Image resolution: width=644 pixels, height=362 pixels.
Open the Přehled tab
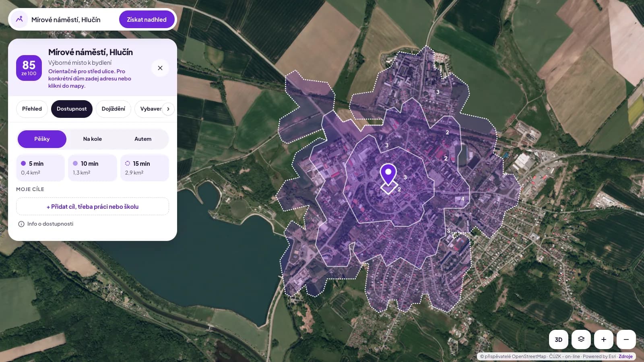32,109
